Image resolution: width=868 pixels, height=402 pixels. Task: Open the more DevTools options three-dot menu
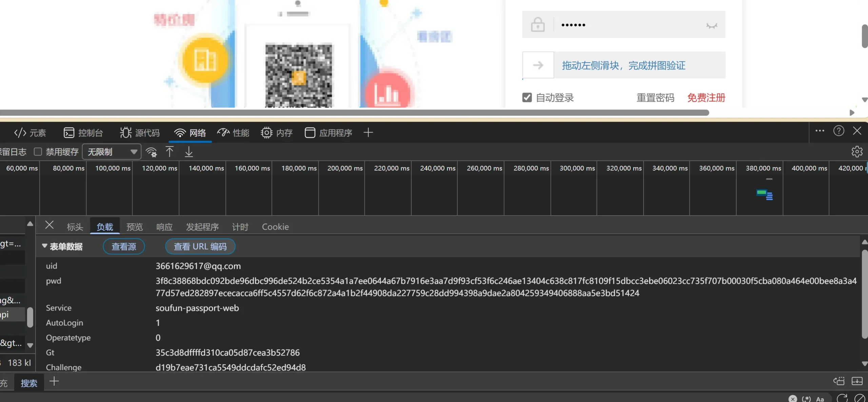pos(820,131)
